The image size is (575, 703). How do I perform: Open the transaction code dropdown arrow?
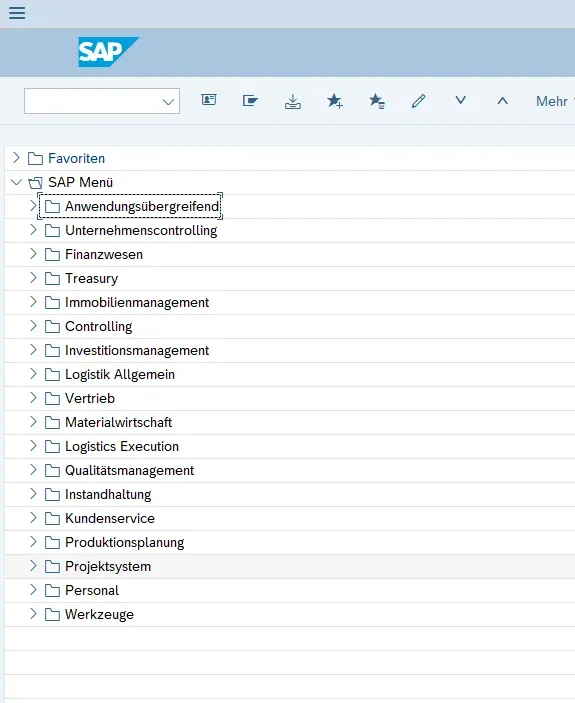coord(168,102)
